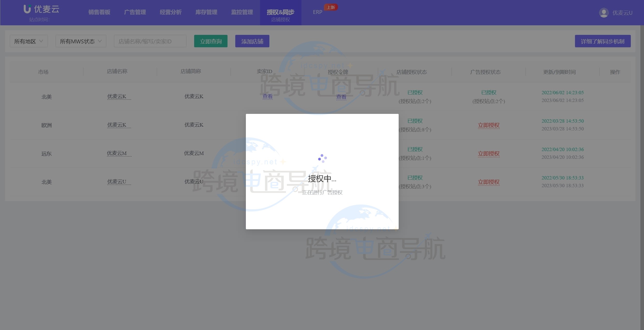Open the user avatar in top right

coord(603,12)
